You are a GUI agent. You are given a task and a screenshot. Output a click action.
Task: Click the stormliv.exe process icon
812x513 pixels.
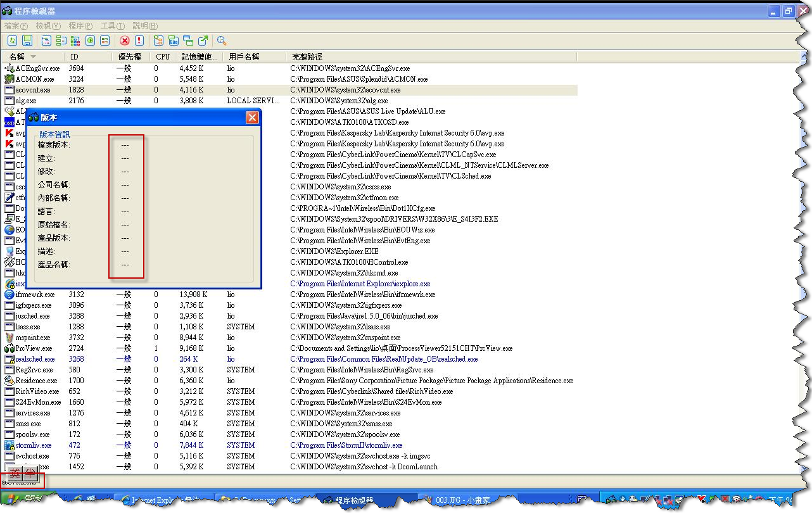coord(10,445)
